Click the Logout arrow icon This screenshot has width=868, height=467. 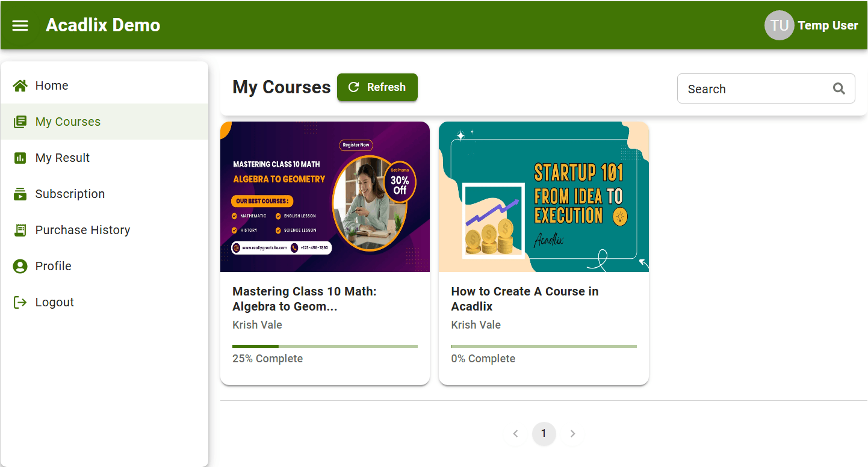click(20, 302)
